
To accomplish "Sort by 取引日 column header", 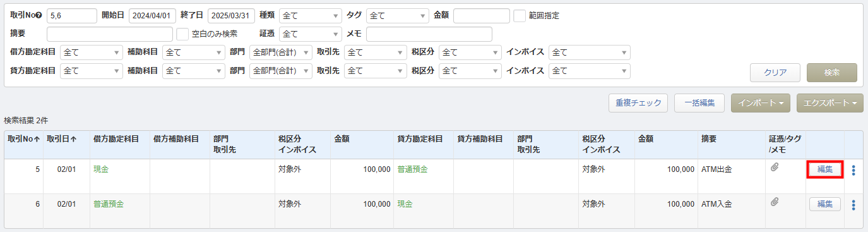I will click(62, 138).
